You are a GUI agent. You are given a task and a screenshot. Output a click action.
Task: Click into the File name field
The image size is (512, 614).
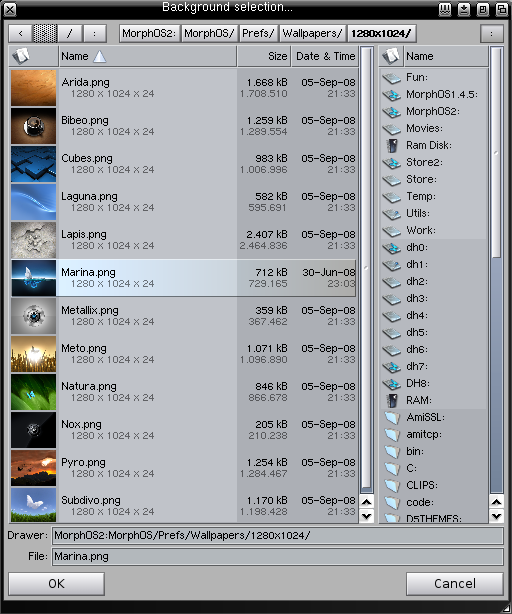click(278, 556)
